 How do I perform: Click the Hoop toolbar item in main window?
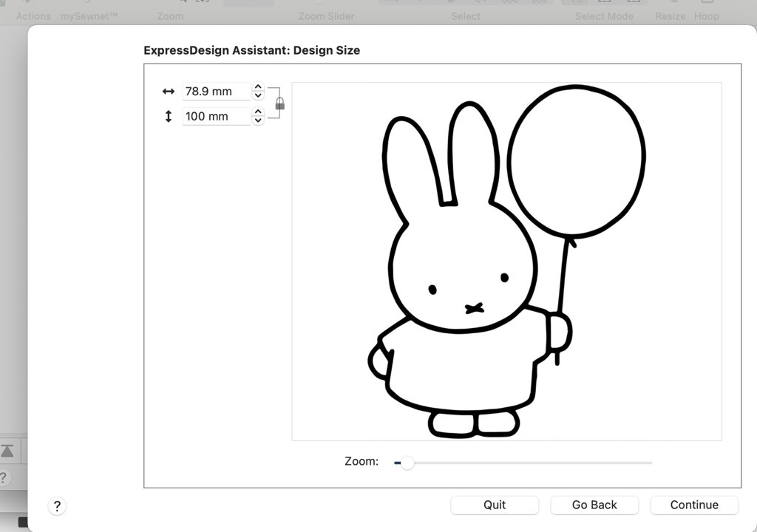[x=706, y=16]
